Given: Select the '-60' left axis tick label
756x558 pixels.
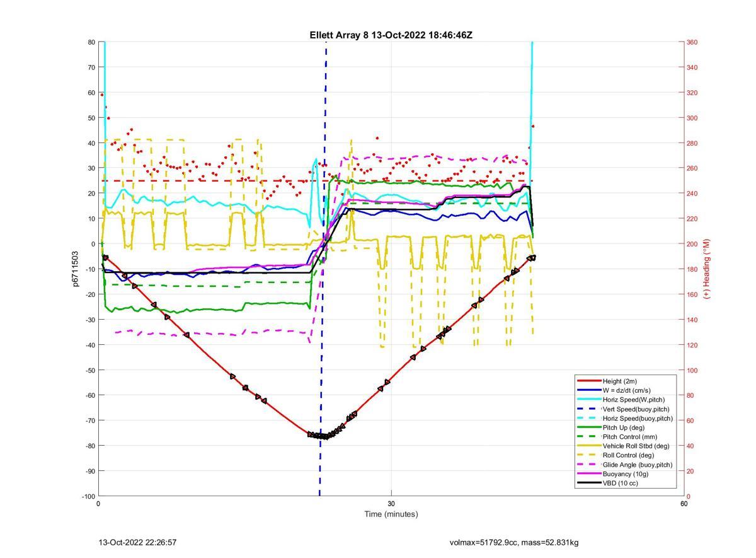Looking at the screenshot, I should tap(90, 395).
